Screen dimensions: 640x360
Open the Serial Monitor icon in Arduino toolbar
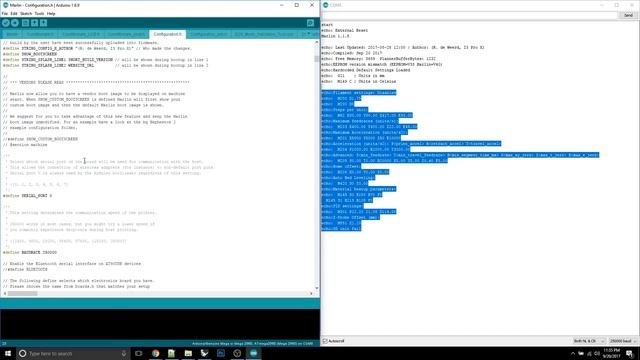coord(310,23)
